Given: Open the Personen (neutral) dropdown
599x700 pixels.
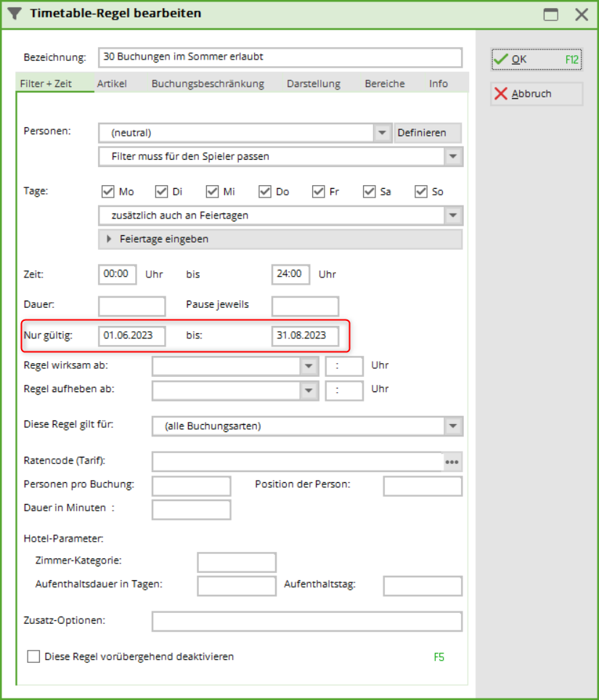Looking at the screenshot, I should point(382,133).
